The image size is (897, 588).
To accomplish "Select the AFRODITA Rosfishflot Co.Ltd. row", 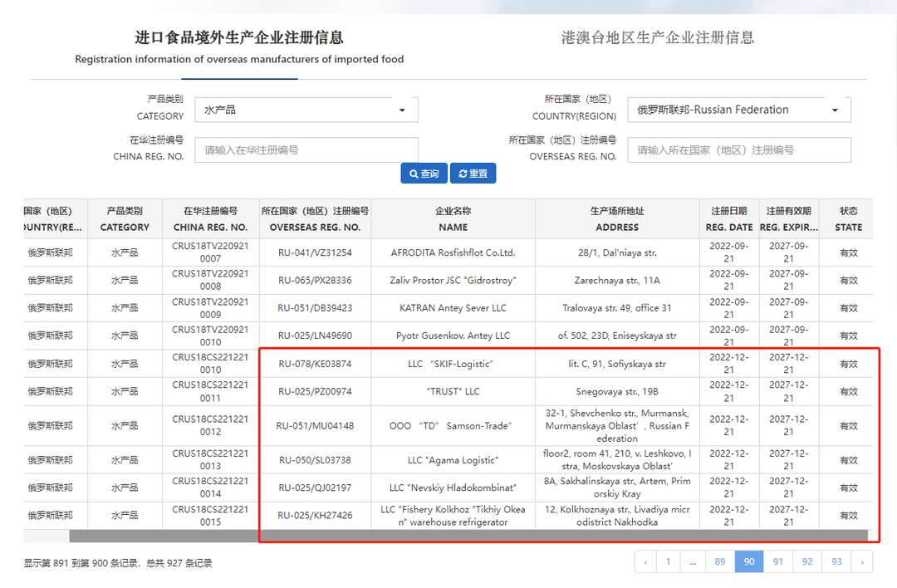I will click(453, 252).
